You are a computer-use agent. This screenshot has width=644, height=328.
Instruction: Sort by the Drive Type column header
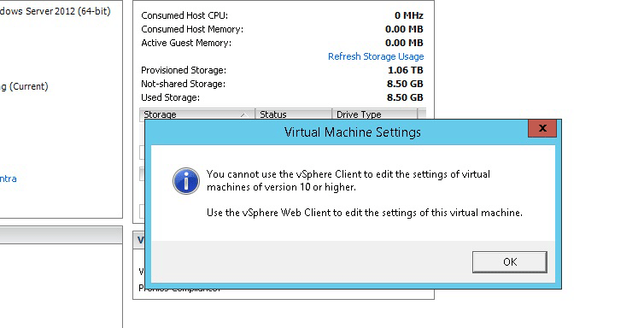pyautogui.click(x=374, y=114)
